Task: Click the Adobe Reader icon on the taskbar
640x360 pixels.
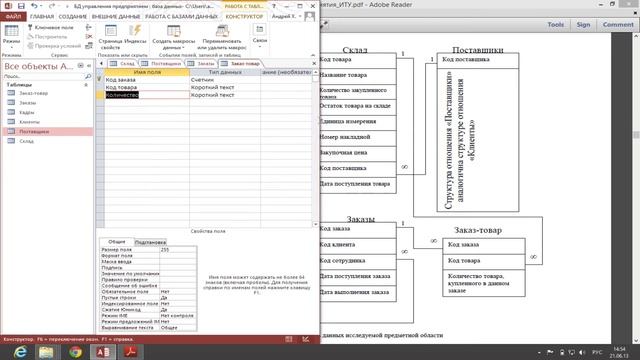Action: (x=131, y=352)
